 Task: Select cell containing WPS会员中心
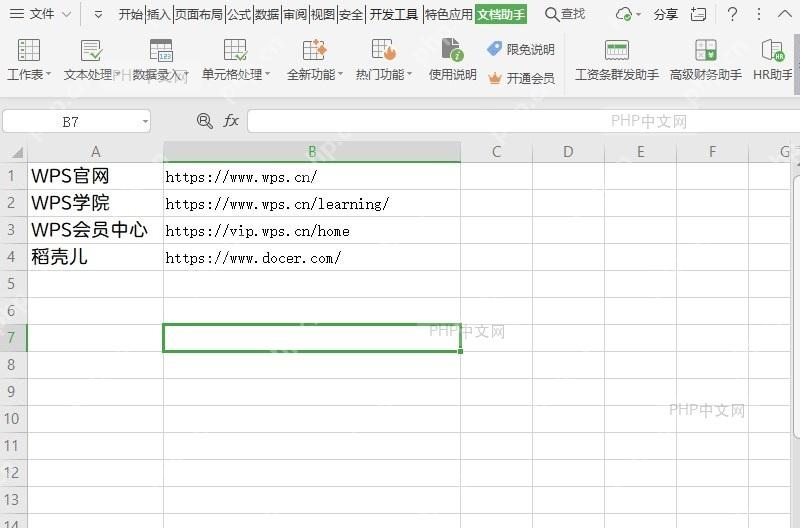pyautogui.click(x=95, y=230)
